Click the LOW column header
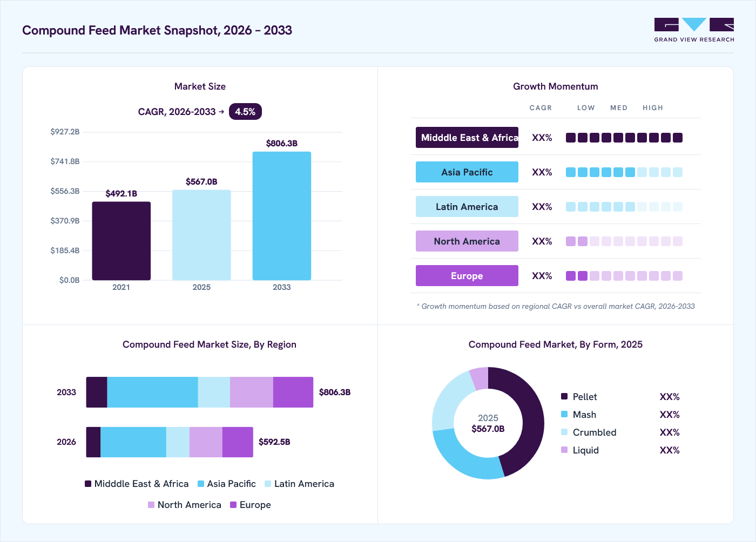This screenshot has height=542, width=756. click(586, 108)
